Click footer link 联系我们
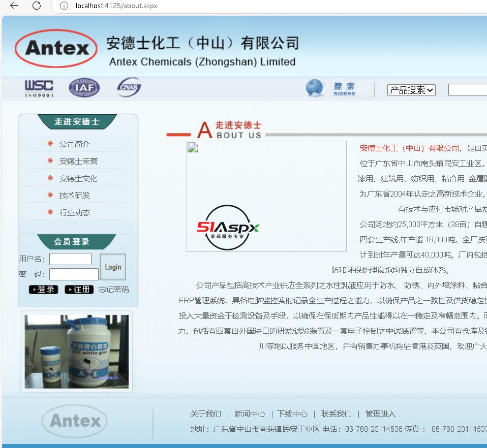487x448 pixels. [337, 414]
